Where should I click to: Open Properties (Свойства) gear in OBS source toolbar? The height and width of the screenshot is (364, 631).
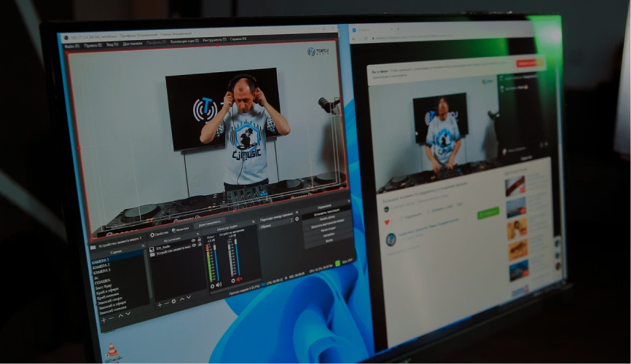click(x=158, y=234)
